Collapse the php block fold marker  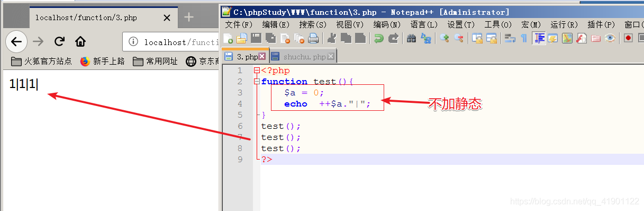[x=257, y=71]
